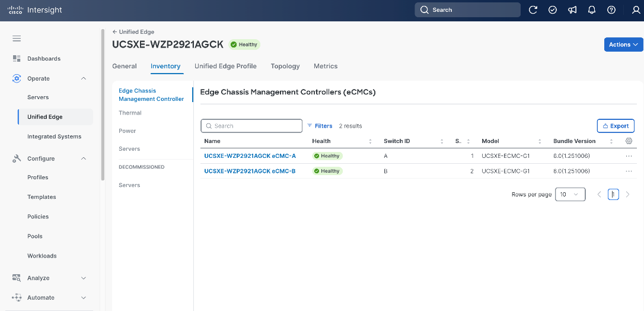Image resolution: width=644 pixels, height=311 pixels.
Task: Click Healthy badge beside chassis title
Action: pos(244,45)
